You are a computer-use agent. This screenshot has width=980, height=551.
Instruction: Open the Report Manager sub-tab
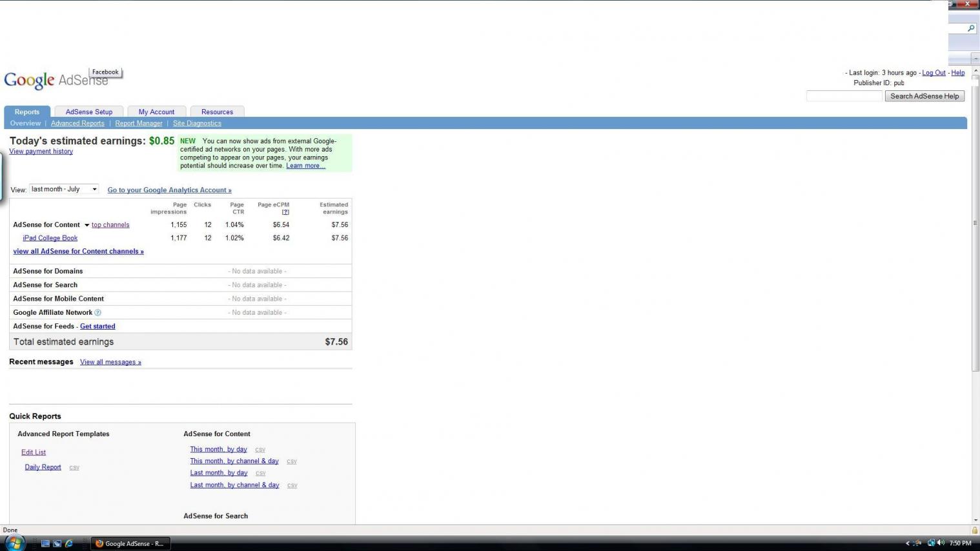[x=139, y=123]
